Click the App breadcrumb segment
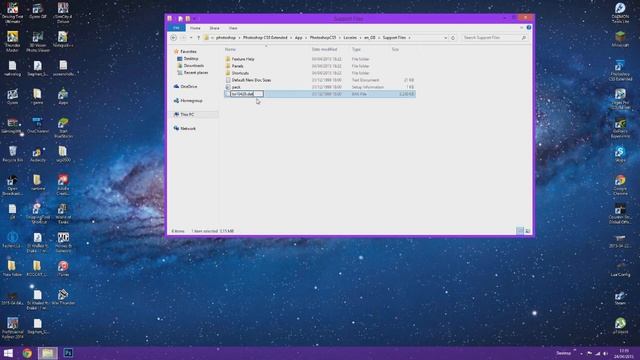Screen dimensions: 640x360 click(298, 38)
